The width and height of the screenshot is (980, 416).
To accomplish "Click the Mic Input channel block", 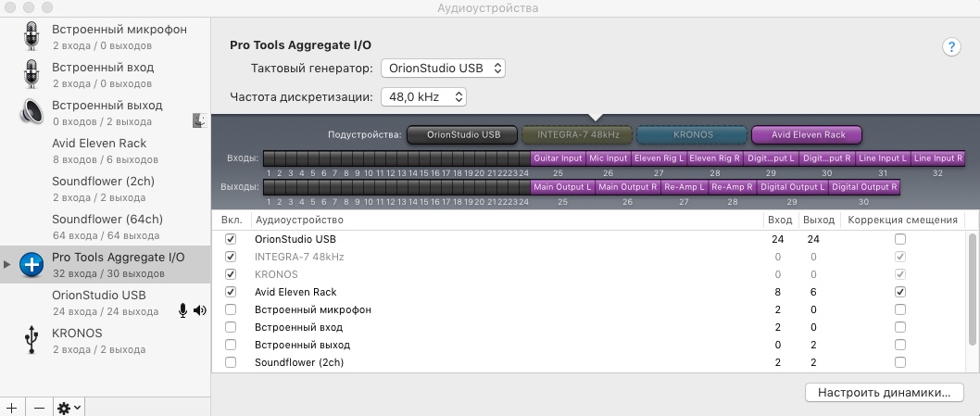I will coord(609,158).
